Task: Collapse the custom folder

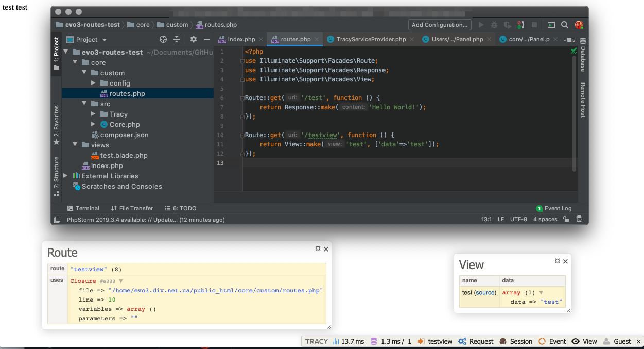Action: coord(84,73)
